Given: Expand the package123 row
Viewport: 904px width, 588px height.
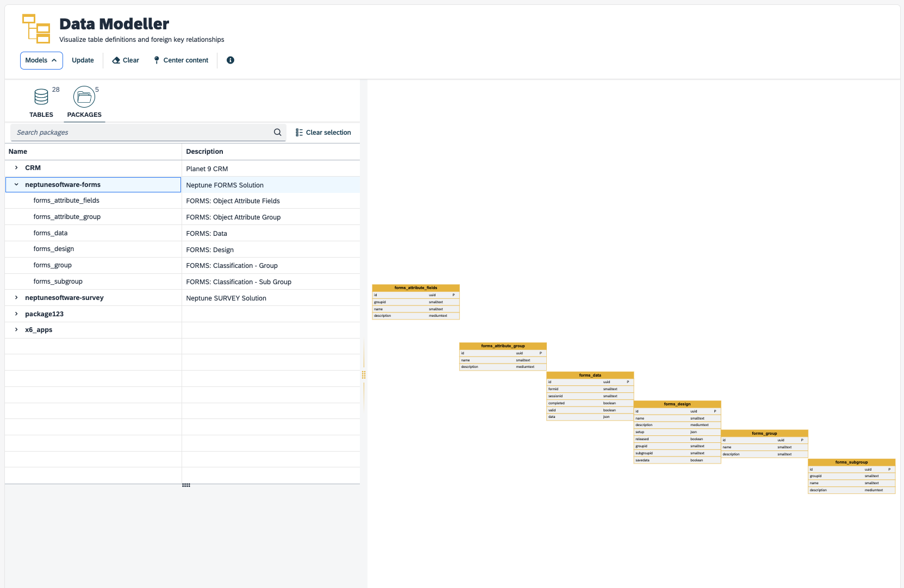Looking at the screenshot, I should click(16, 314).
